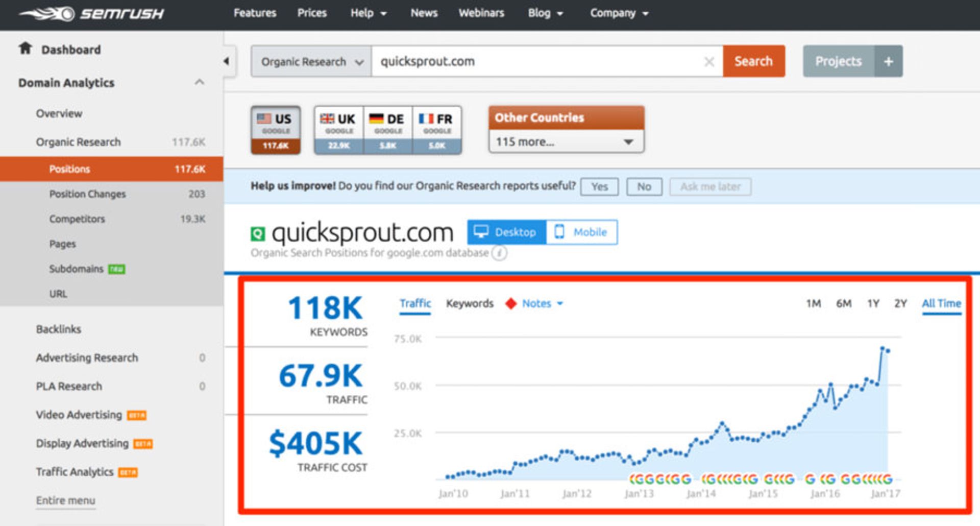This screenshot has height=526, width=980.
Task: Open the Company menu dropdown
Action: [x=619, y=13]
